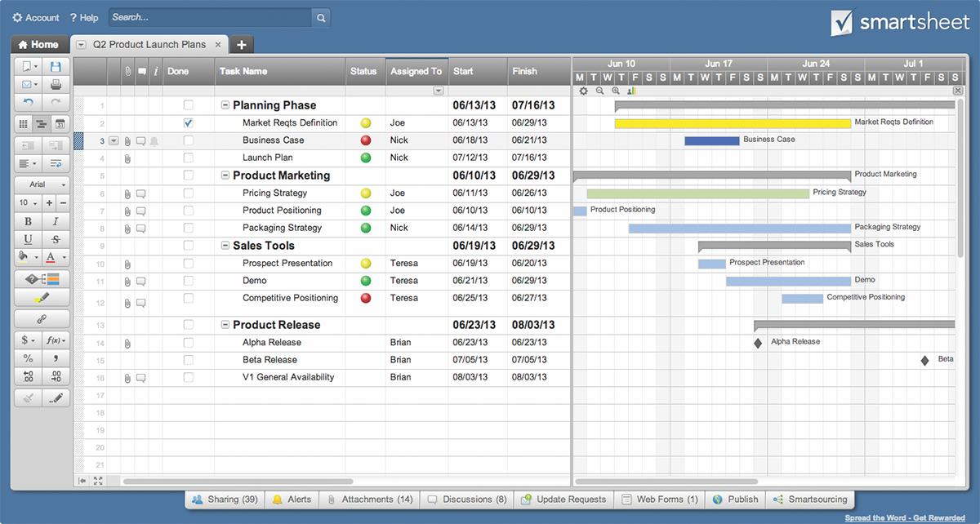
Task: Open Gantt chart settings gear
Action: [x=583, y=91]
